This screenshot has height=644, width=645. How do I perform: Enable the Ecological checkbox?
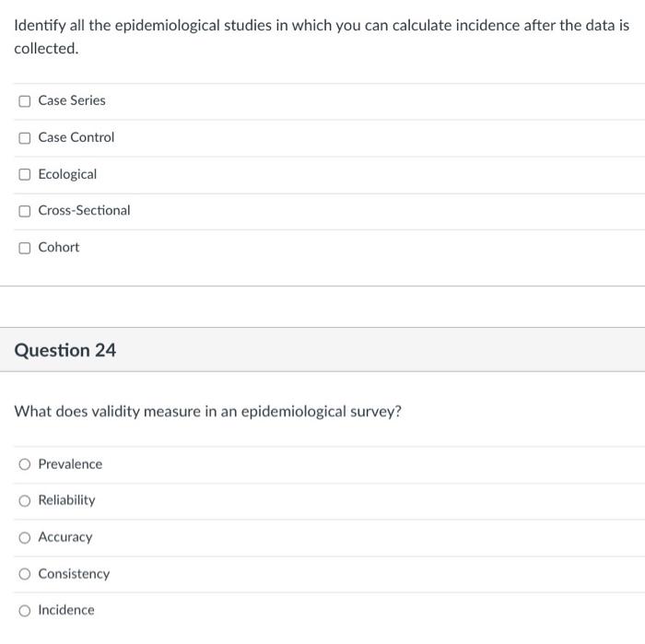(x=25, y=174)
